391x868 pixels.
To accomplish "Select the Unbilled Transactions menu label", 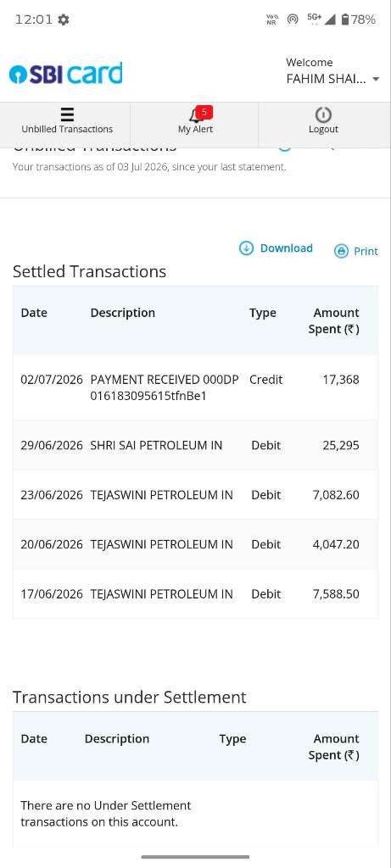I will pos(67,129).
